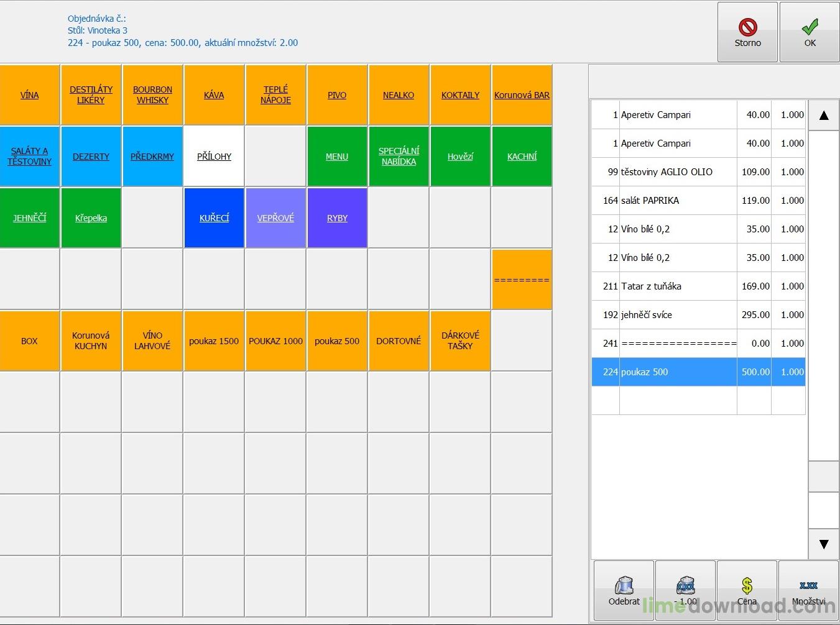Open the VÍNA category

(29, 95)
